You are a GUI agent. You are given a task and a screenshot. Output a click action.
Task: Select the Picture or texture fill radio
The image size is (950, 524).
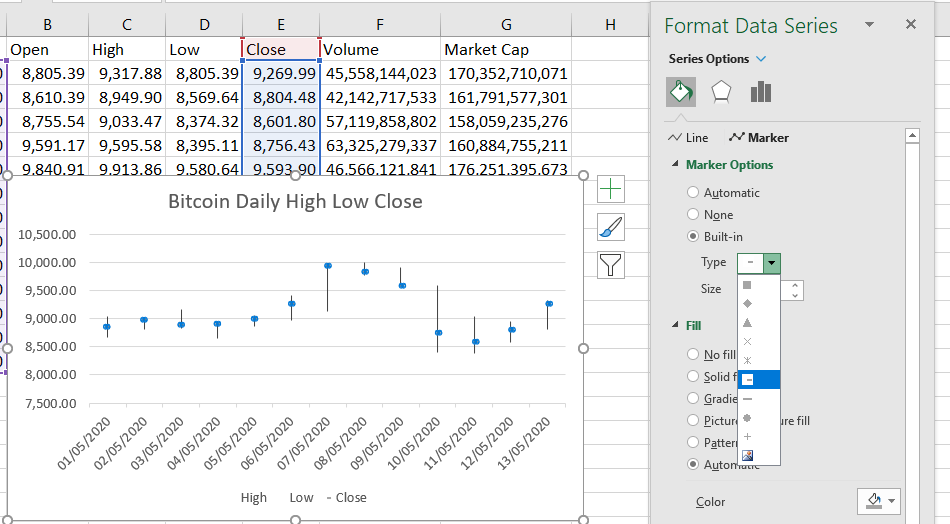coord(693,420)
